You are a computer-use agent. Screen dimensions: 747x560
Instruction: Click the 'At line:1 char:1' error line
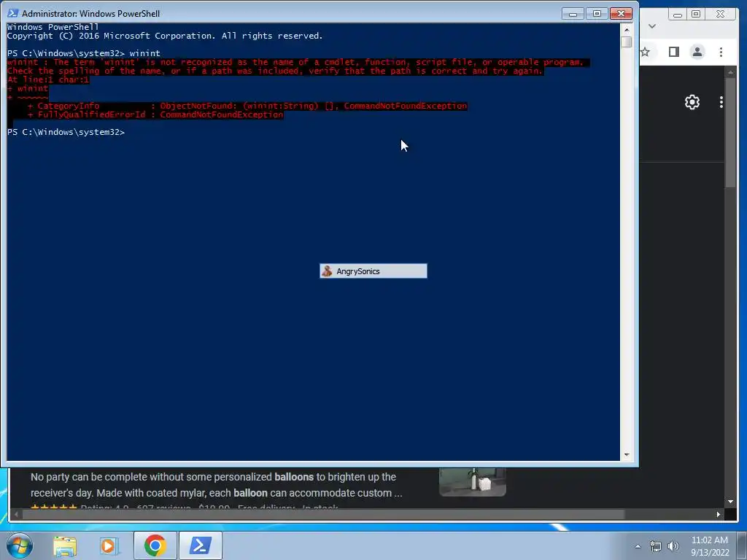[x=48, y=79]
